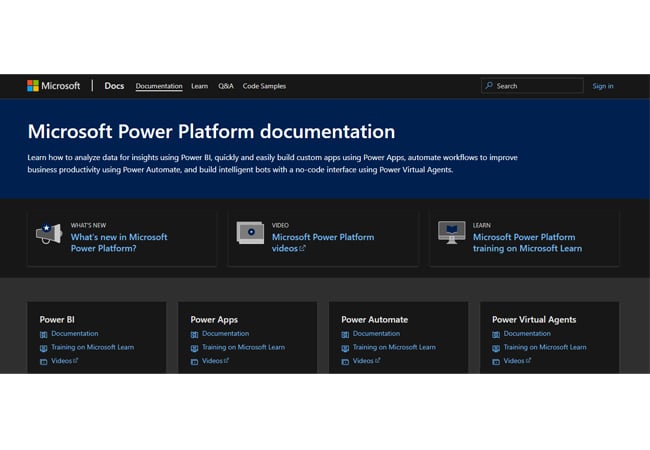Image resolution: width=650 pixels, height=450 pixels.
Task: Click the 'VIDEO' card label
Action: click(280, 225)
